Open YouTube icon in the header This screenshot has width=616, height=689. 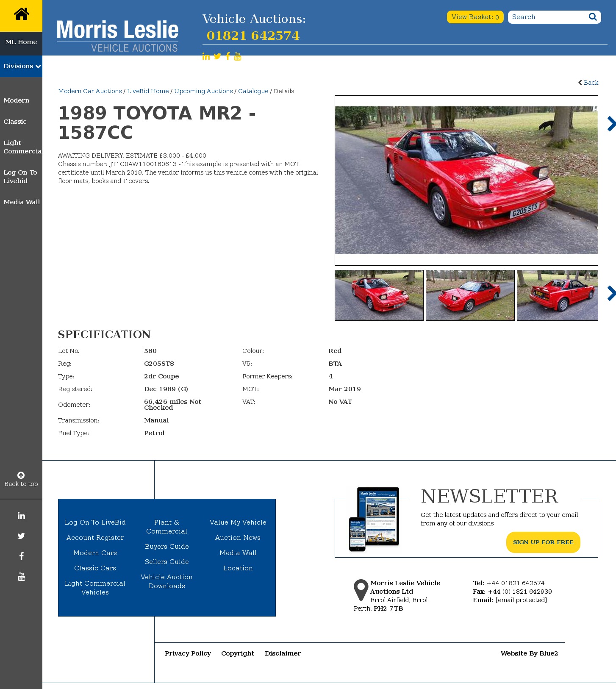click(238, 56)
